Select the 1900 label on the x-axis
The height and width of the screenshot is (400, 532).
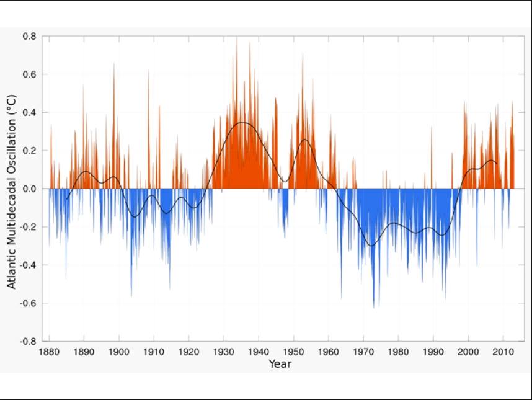pos(118,352)
